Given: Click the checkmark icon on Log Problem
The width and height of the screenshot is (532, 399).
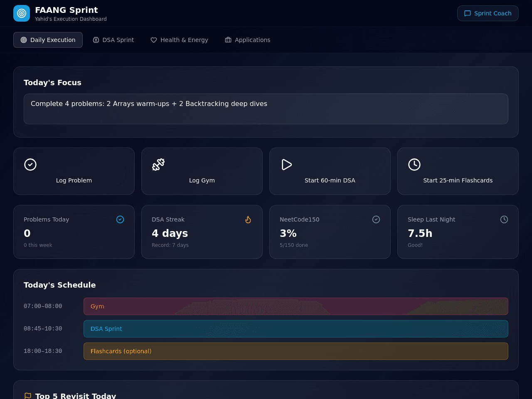Looking at the screenshot, I should tap(30, 165).
